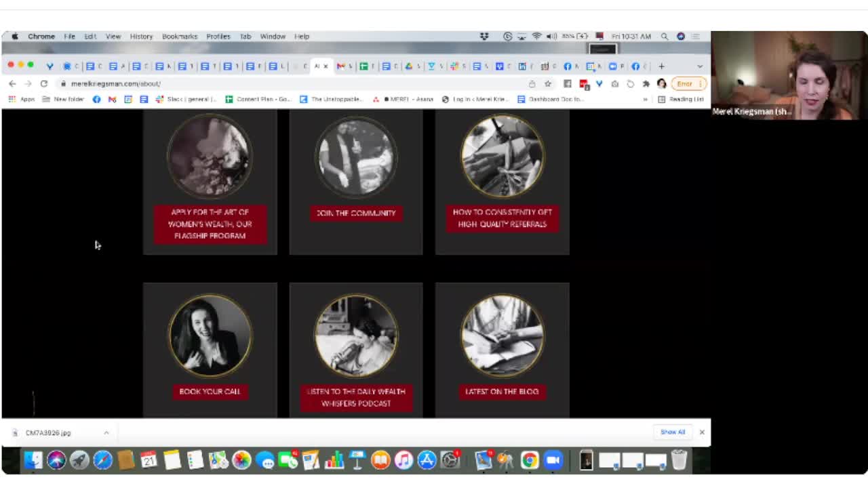Open the Chrome Error menu button
Viewport: 868px width, 488px height.
[x=689, y=83]
